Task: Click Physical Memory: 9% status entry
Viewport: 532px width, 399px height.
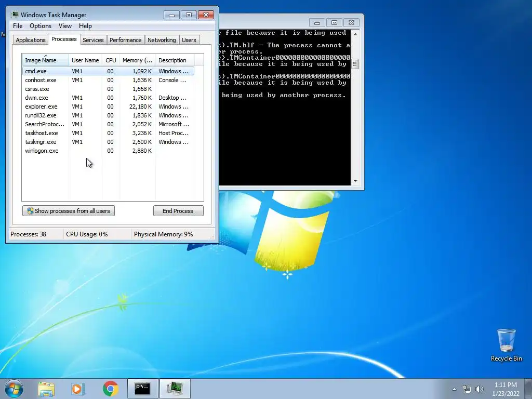Action: (163, 234)
